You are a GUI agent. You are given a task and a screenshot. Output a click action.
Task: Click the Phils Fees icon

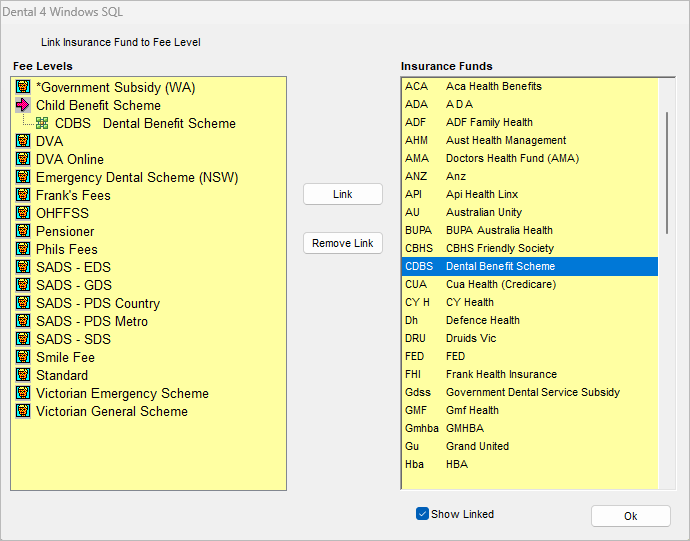tap(23, 249)
